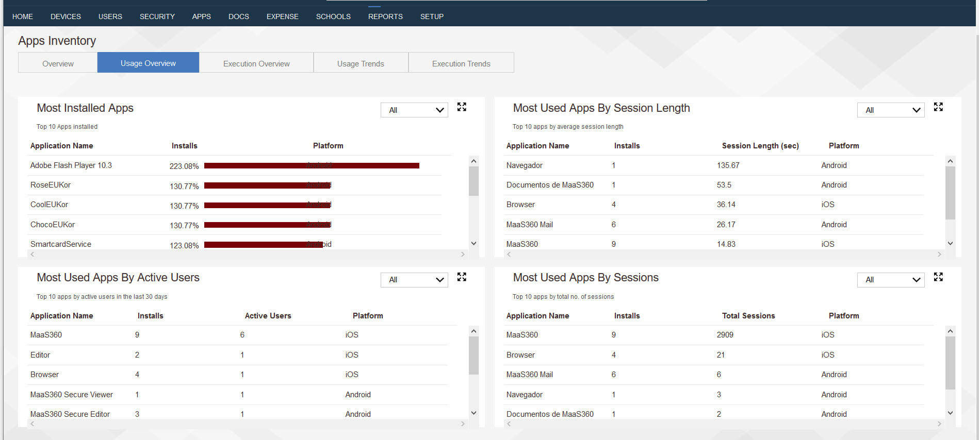The width and height of the screenshot is (980, 440).
Task: Open the SECURITY menu
Action: tap(157, 16)
